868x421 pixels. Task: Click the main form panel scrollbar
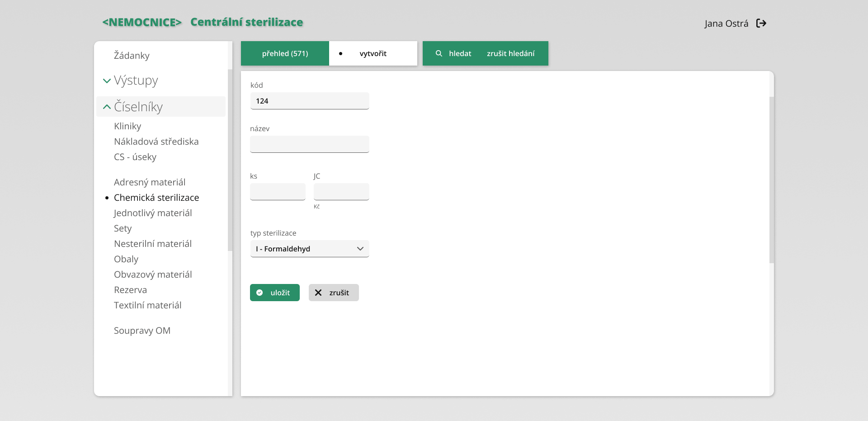[772, 180]
